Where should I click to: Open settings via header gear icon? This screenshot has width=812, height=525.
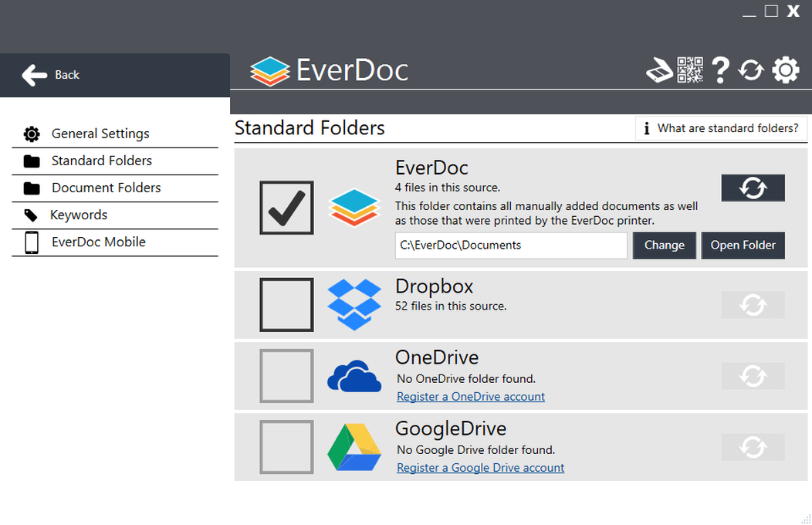point(786,70)
